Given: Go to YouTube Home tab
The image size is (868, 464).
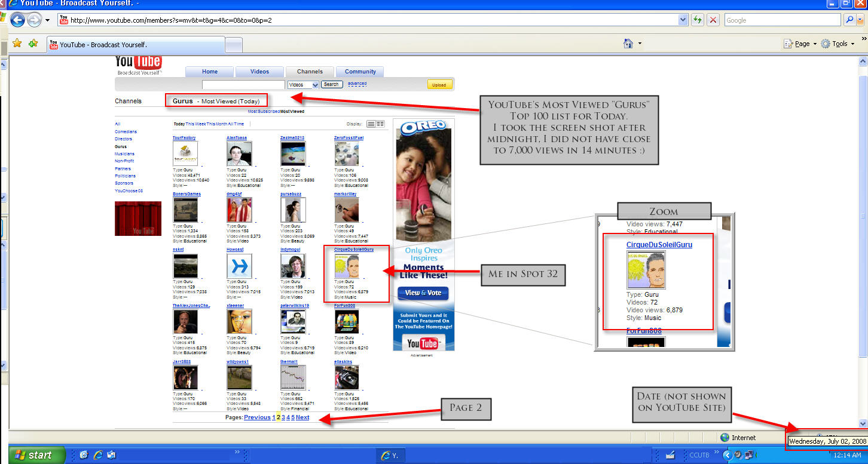Looking at the screenshot, I should pyautogui.click(x=210, y=72).
